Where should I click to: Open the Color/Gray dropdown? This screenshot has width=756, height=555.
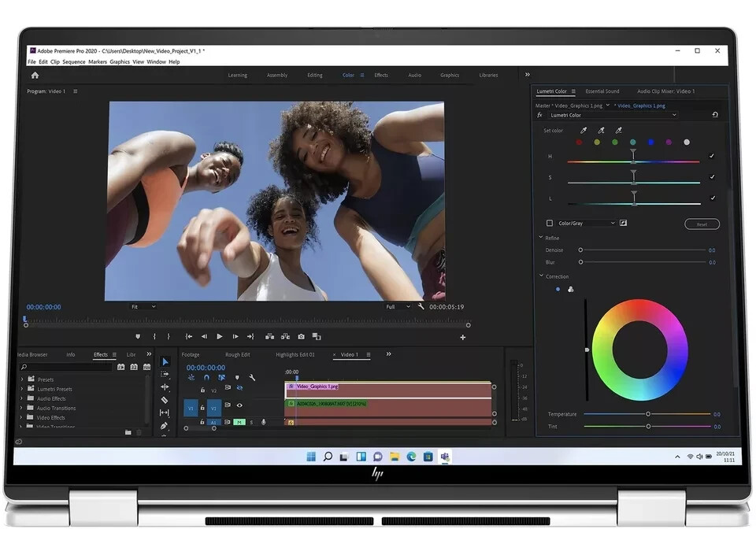(x=586, y=223)
